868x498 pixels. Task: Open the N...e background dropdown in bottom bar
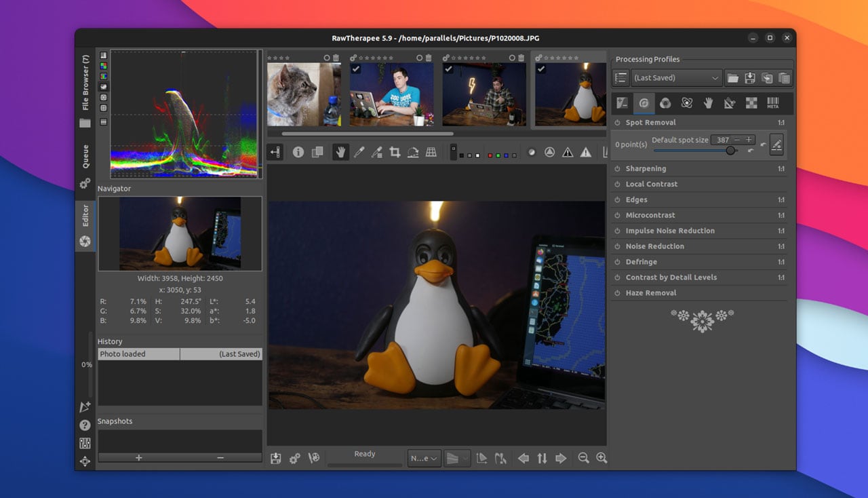[x=425, y=459]
